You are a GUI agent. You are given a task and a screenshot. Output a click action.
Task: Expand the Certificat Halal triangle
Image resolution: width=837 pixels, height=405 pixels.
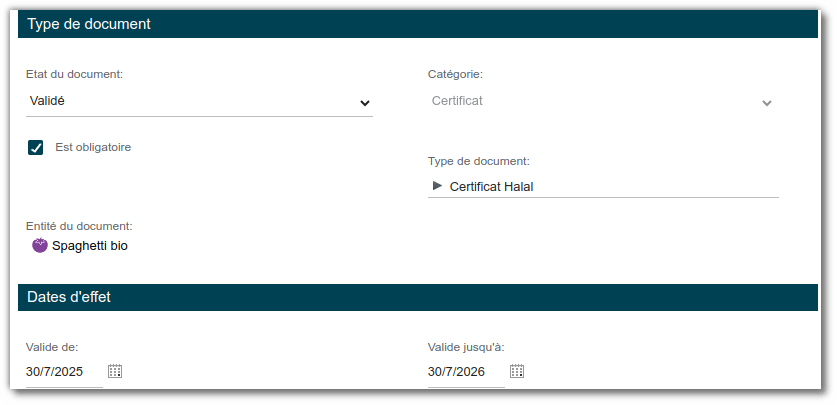(x=437, y=185)
